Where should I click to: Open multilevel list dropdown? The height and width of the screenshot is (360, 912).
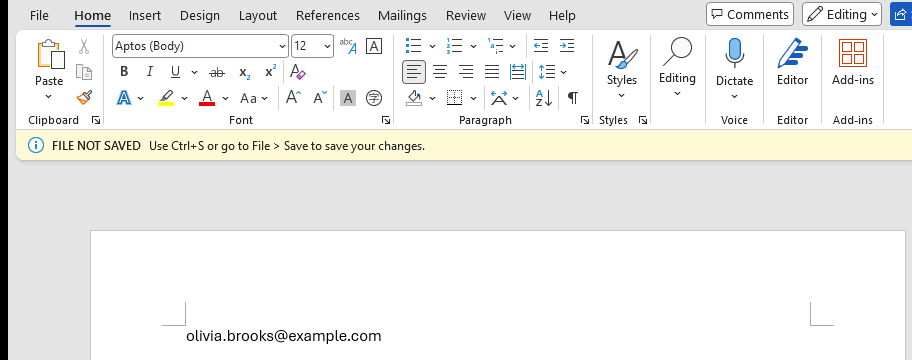tap(512, 46)
